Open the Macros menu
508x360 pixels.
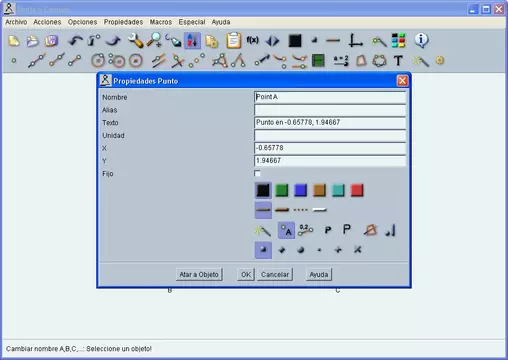click(x=161, y=22)
